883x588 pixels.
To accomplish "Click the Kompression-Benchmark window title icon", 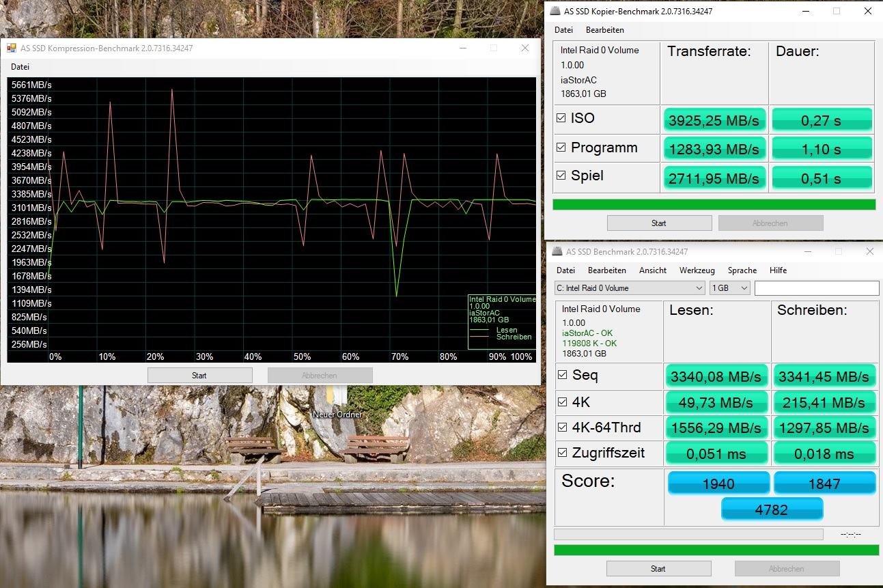I will tap(12, 48).
